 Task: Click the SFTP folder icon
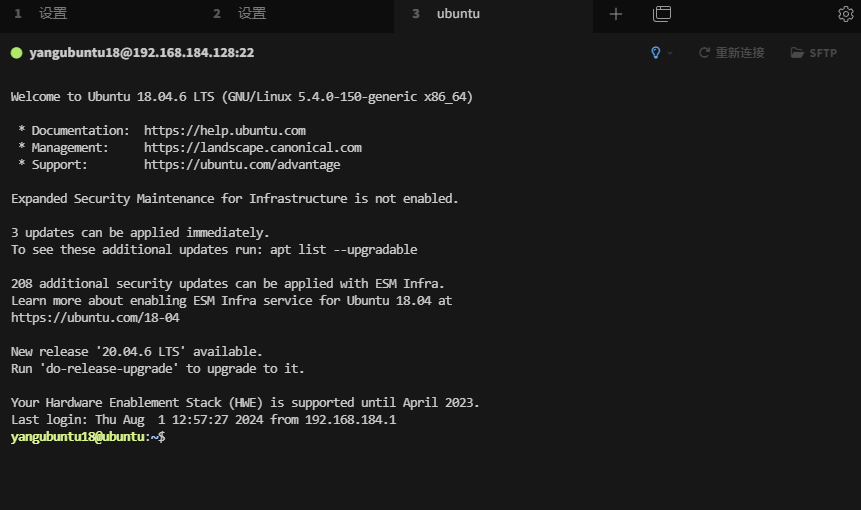(x=797, y=53)
